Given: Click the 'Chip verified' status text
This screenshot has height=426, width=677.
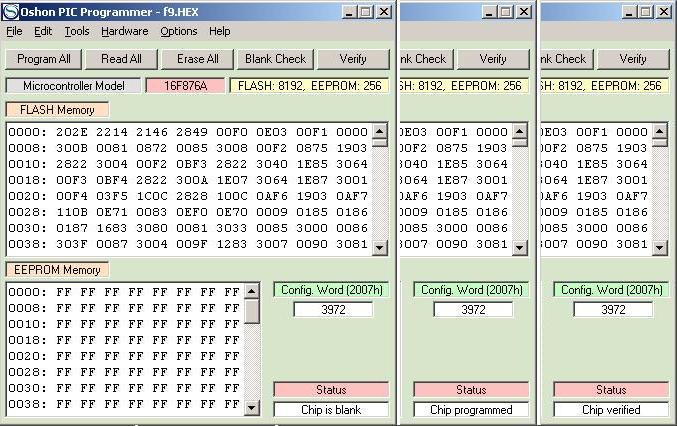Looking at the screenshot, I should click(611, 410).
